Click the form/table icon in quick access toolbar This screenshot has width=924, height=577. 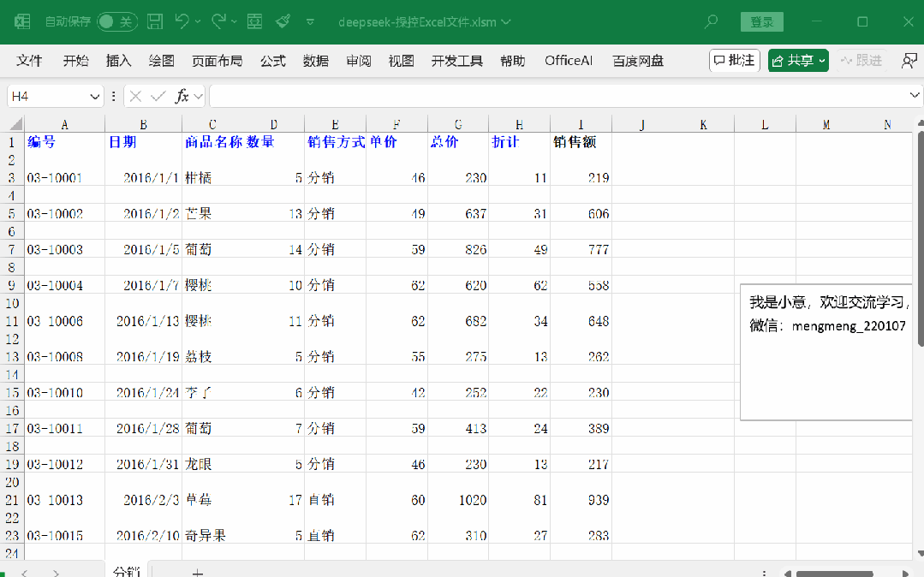[254, 21]
